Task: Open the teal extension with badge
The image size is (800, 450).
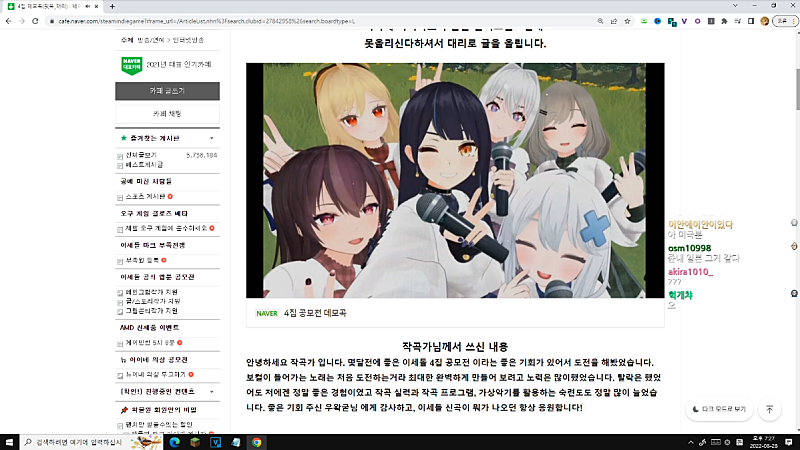Action: point(672,21)
